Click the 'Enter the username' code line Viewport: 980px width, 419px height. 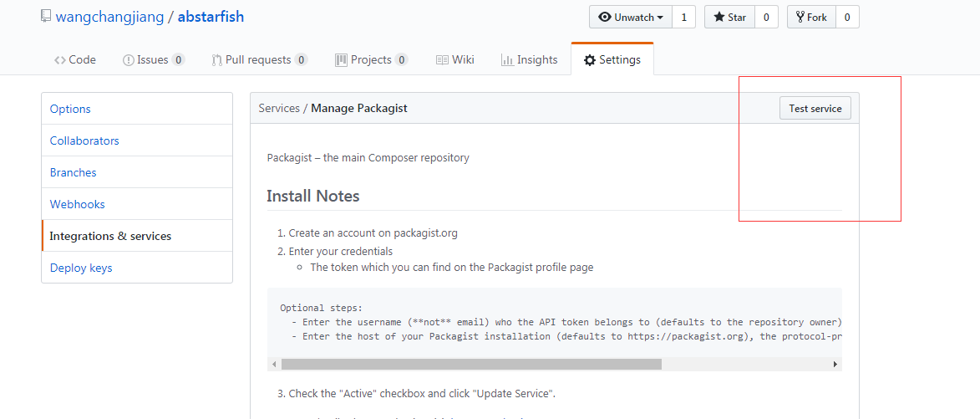point(566,322)
